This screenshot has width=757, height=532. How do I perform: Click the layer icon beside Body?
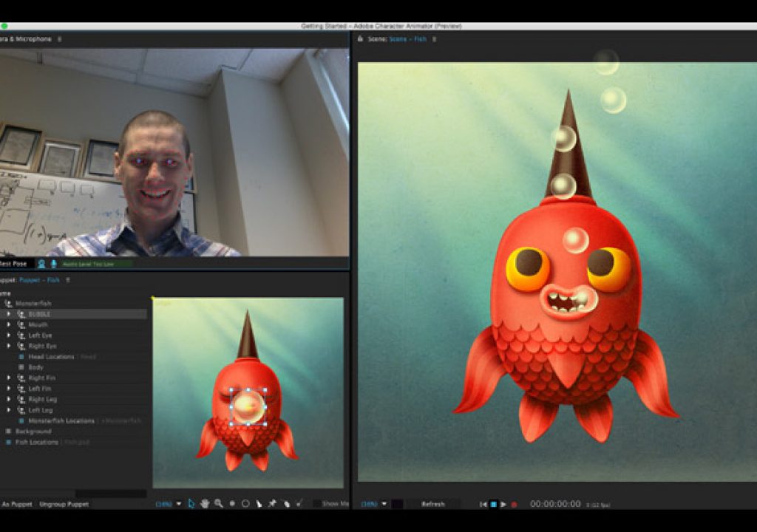(21, 367)
